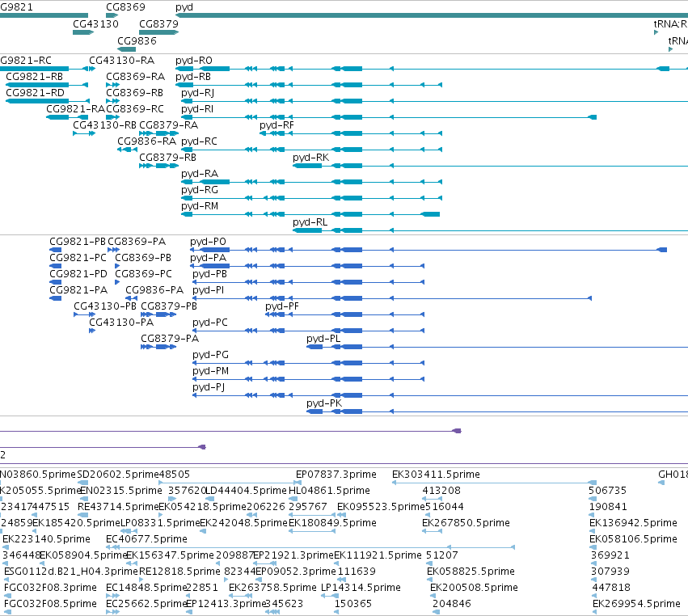Select EST HL04861.5prime

[x=330, y=491]
